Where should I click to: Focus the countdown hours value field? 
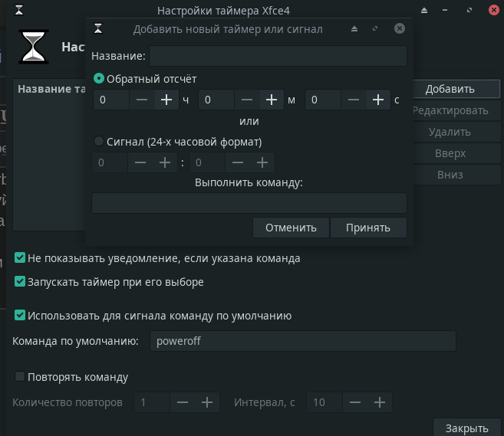click(111, 100)
